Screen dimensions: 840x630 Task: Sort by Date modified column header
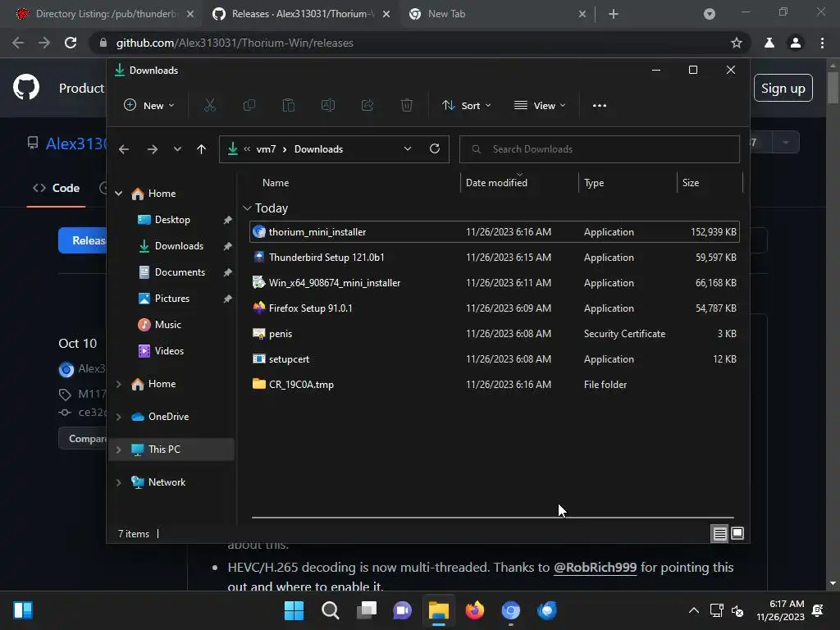pyautogui.click(x=519, y=183)
